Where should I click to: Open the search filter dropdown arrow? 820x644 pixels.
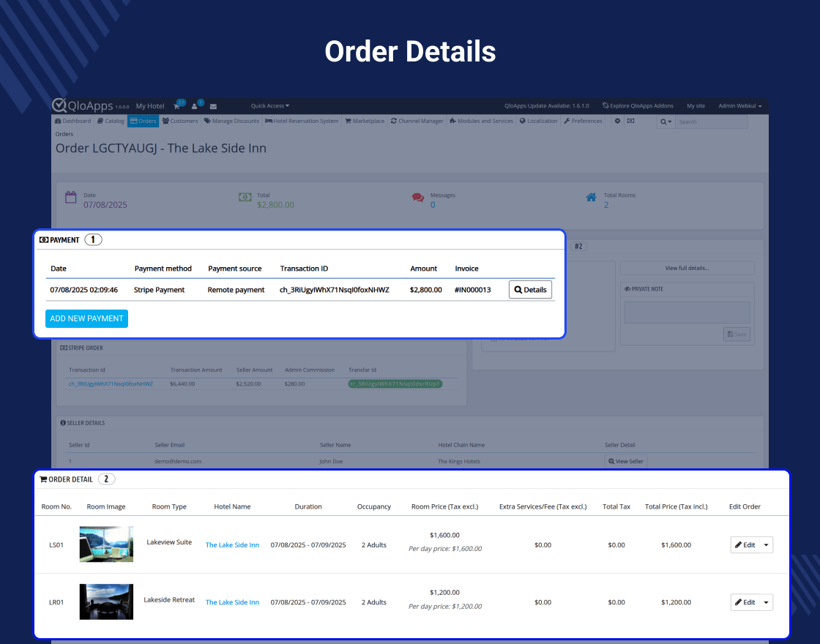click(666, 121)
